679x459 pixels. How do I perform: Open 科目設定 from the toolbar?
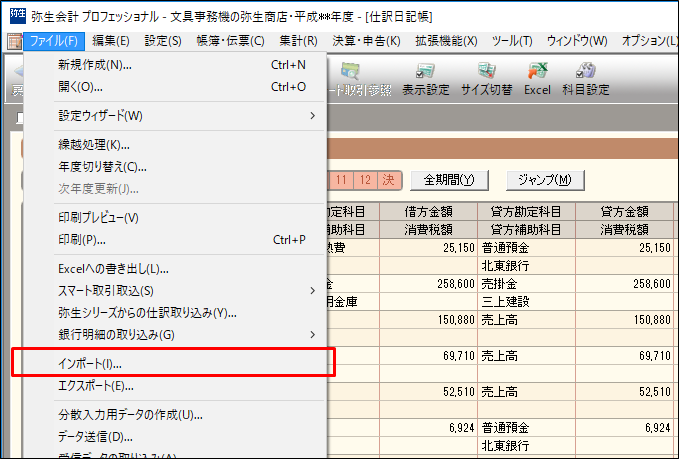coord(585,79)
